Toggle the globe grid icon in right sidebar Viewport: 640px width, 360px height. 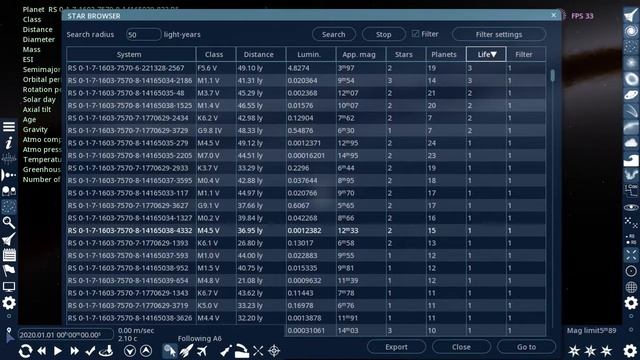tap(631, 287)
